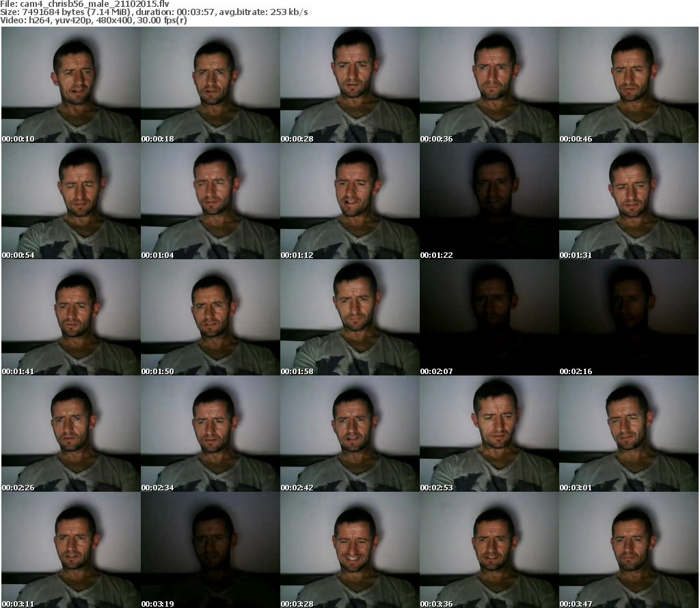
Task: Pick the dark frame at 00:02:07
Action: coord(489,317)
